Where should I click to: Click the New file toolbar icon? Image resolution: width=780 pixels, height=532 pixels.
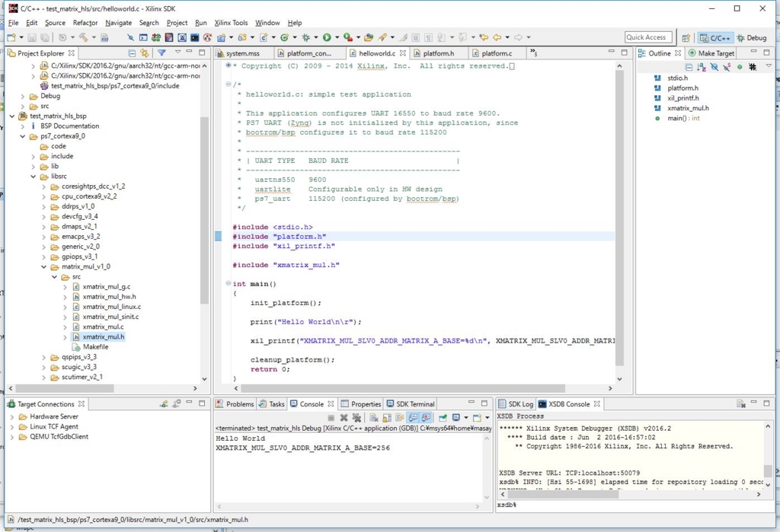[x=11, y=37]
